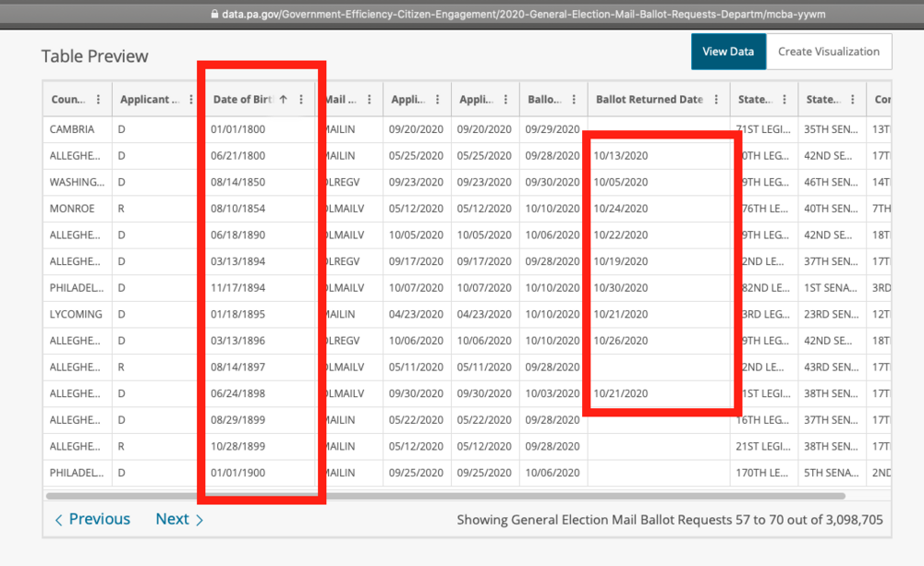Click the Ballot Returned Date header text
Screen dimensions: 924x566
coord(649,100)
